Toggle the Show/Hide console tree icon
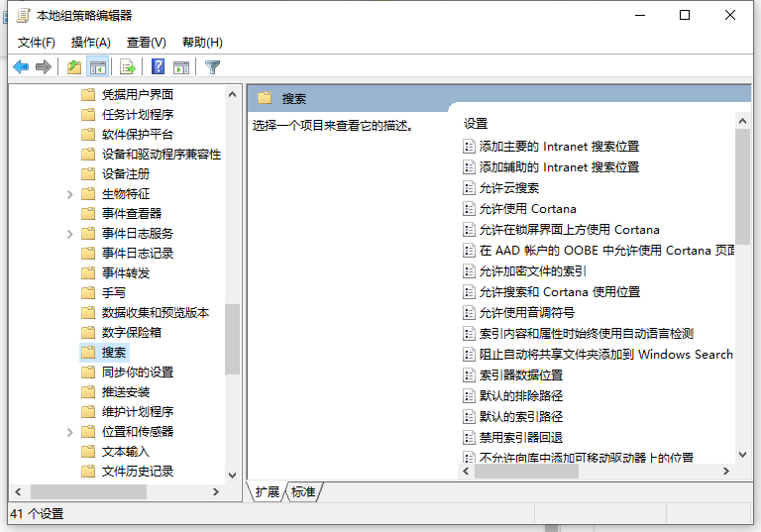This screenshot has height=532, width=761. tap(97, 67)
